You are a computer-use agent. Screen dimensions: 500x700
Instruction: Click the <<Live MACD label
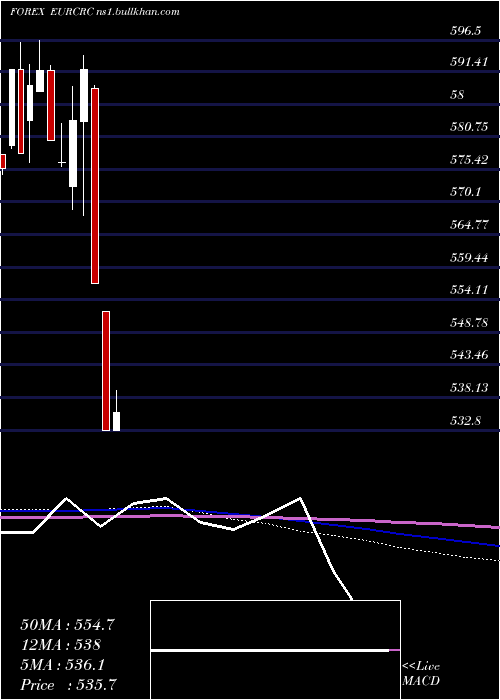pyautogui.click(x=421, y=674)
